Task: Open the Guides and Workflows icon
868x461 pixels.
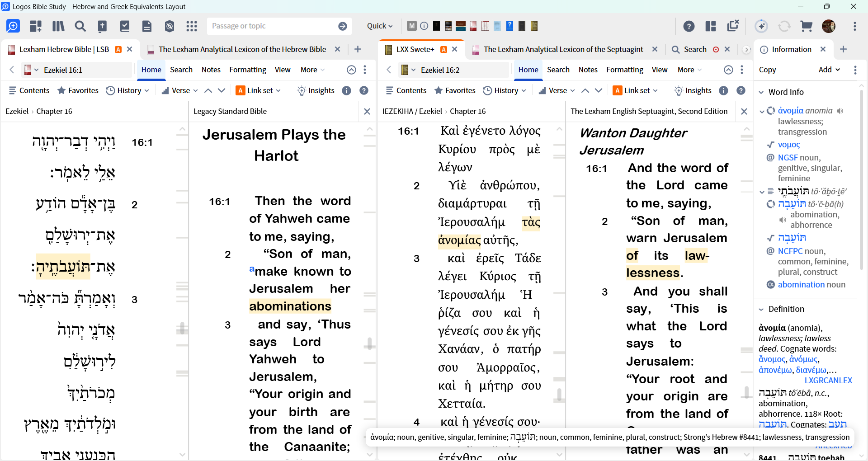Action: [36, 26]
